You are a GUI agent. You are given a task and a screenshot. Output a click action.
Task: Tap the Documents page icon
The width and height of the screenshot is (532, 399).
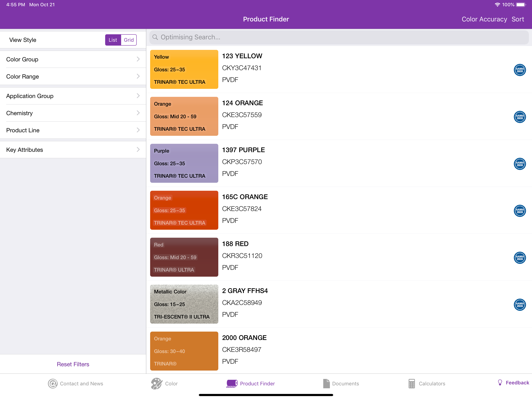click(x=326, y=384)
